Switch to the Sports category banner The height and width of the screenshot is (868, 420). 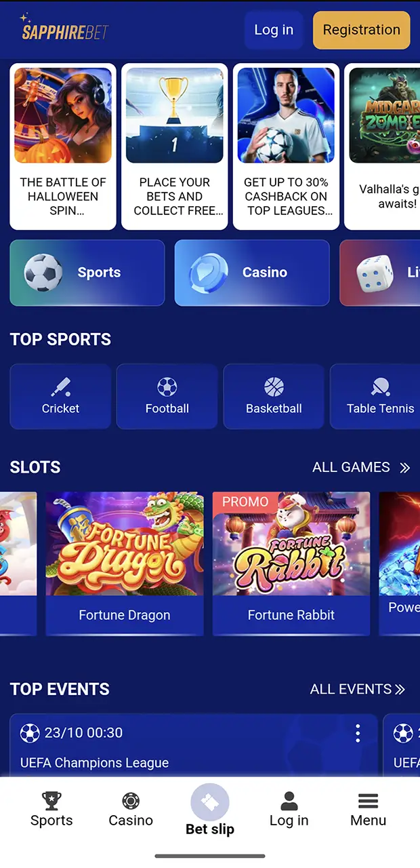(87, 273)
